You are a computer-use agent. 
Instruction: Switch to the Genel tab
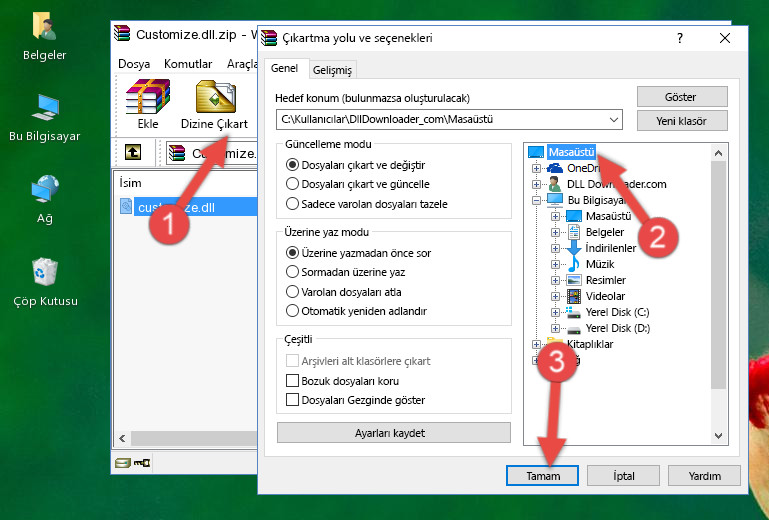(x=284, y=68)
